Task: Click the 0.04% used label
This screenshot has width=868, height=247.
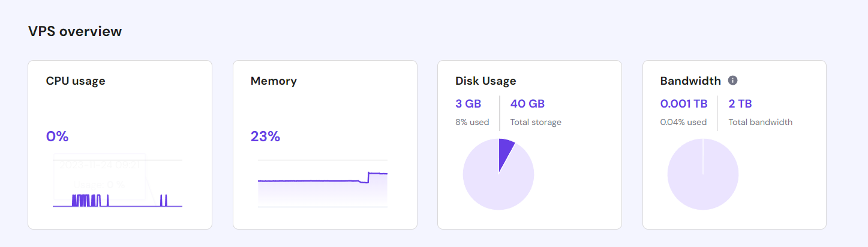Action: click(x=683, y=122)
